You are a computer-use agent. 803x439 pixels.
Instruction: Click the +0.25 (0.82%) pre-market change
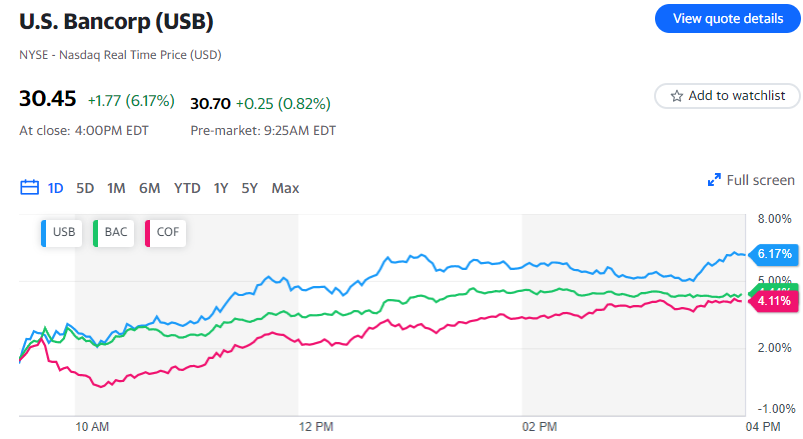click(283, 104)
